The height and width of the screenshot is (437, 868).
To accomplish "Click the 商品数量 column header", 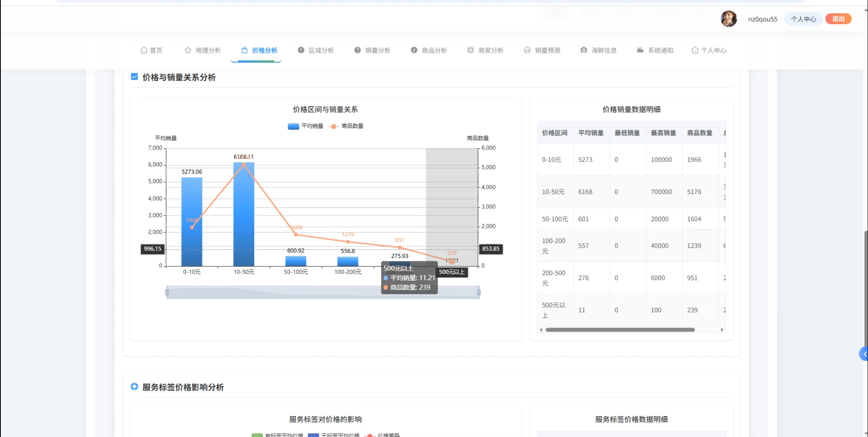I will coord(699,133).
